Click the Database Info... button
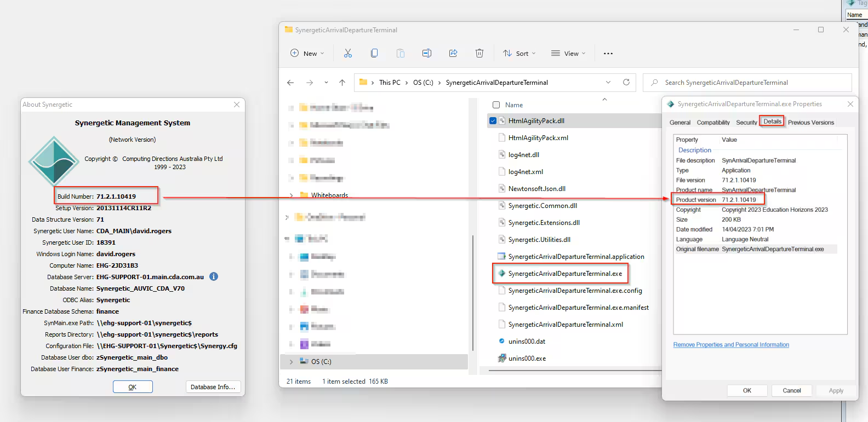 [x=213, y=387]
